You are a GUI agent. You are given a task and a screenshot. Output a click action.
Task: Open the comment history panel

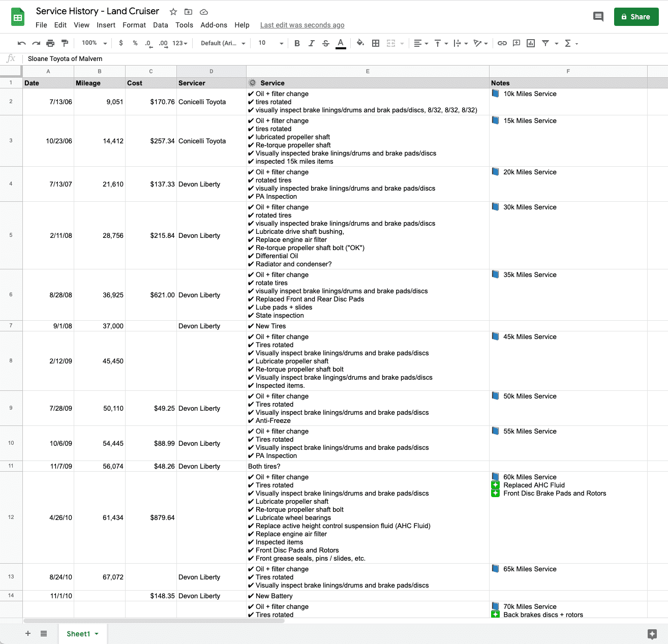(x=598, y=17)
